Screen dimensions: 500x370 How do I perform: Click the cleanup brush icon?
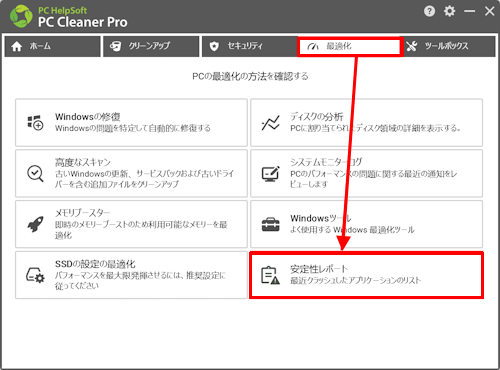(x=116, y=46)
